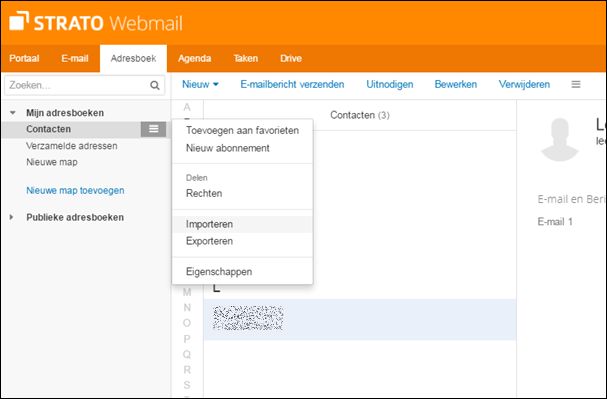The image size is (607, 399).
Task: Switch to the Portaal tab
Action: tap(24, 58)
